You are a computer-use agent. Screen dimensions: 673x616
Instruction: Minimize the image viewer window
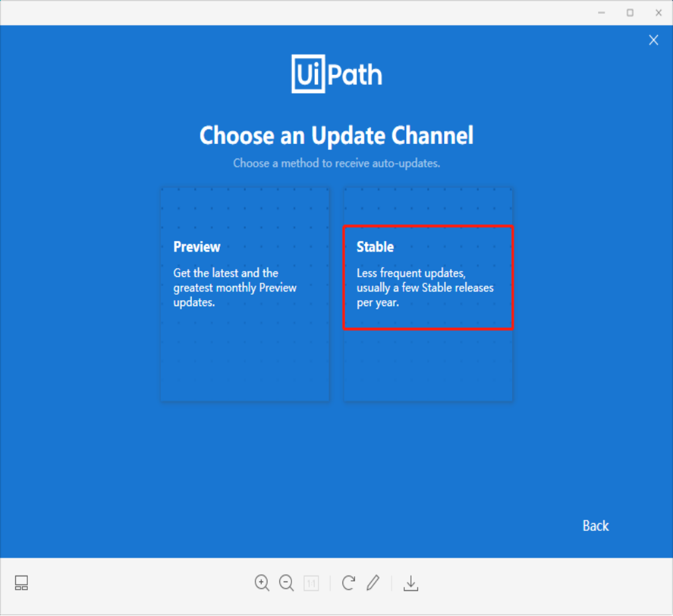(601, 13)
